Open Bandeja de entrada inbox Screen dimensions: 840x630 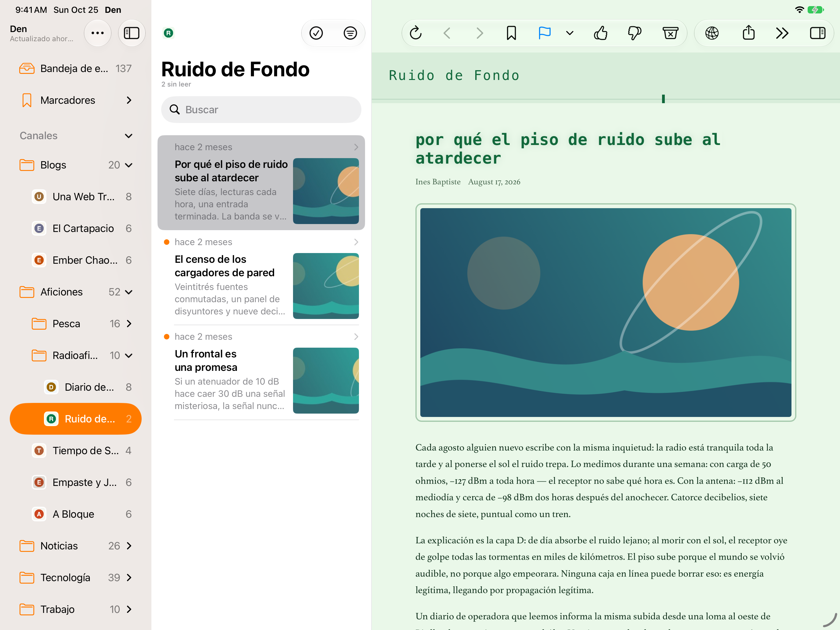tap(76, 68)
